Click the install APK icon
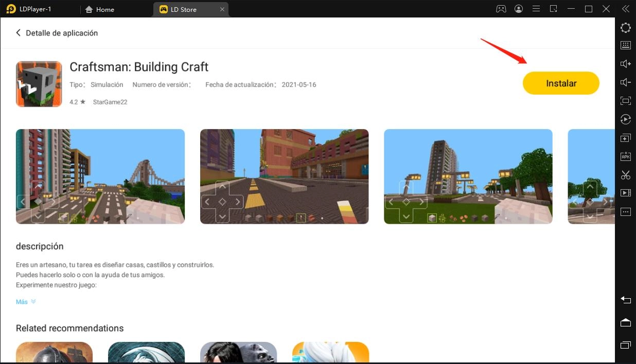This screenshot has width=636, height=364. click(626, 156)
